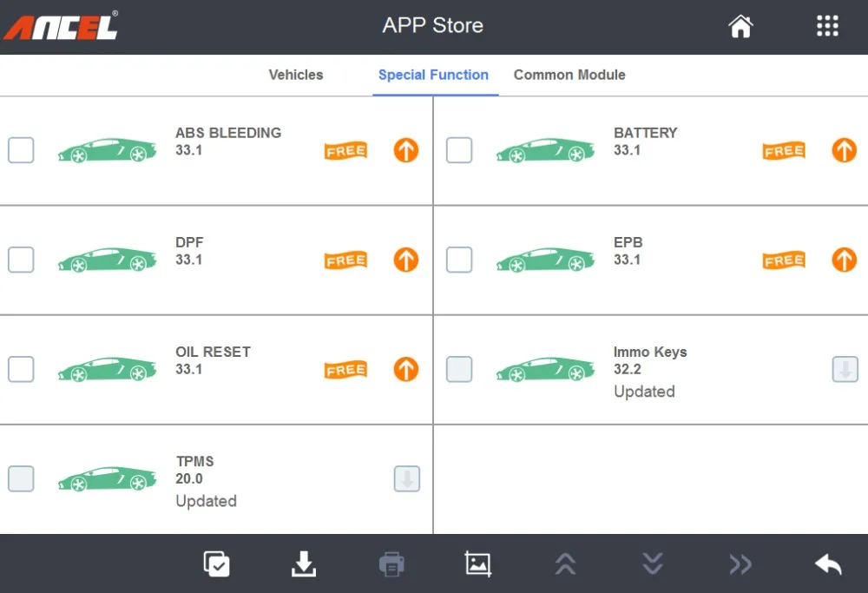This screenshot has height=593, width=868.
Task: Click the OIL RESET update arrow
Action: coord(406,369)
